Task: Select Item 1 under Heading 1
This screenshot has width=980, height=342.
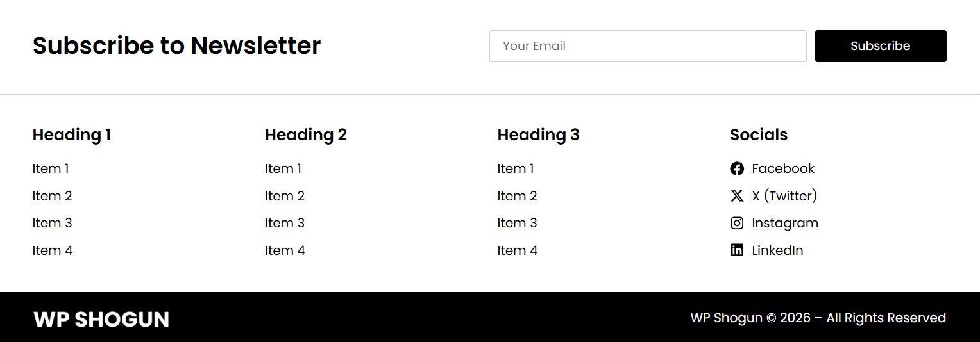Action: (x=51, y=168)
